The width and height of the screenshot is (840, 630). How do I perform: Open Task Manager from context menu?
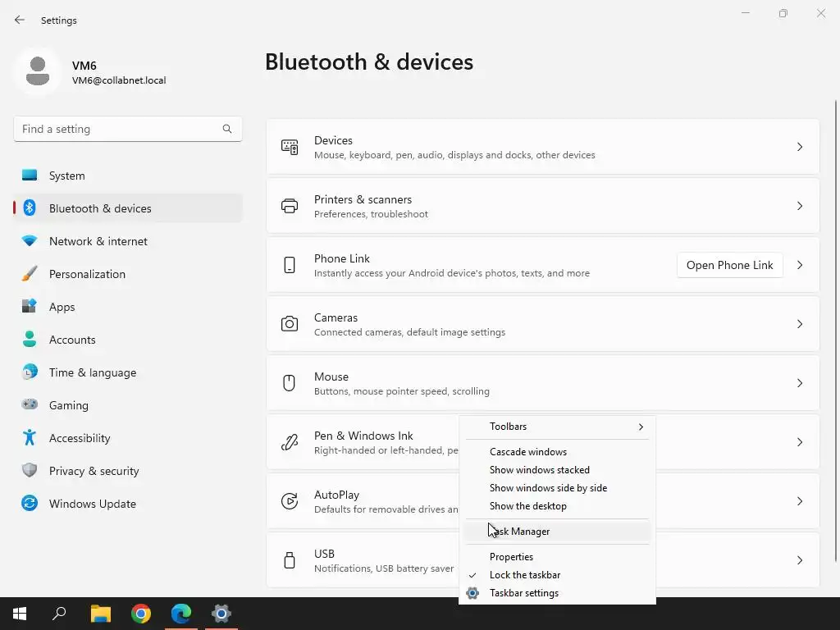[x=557, y=532]
